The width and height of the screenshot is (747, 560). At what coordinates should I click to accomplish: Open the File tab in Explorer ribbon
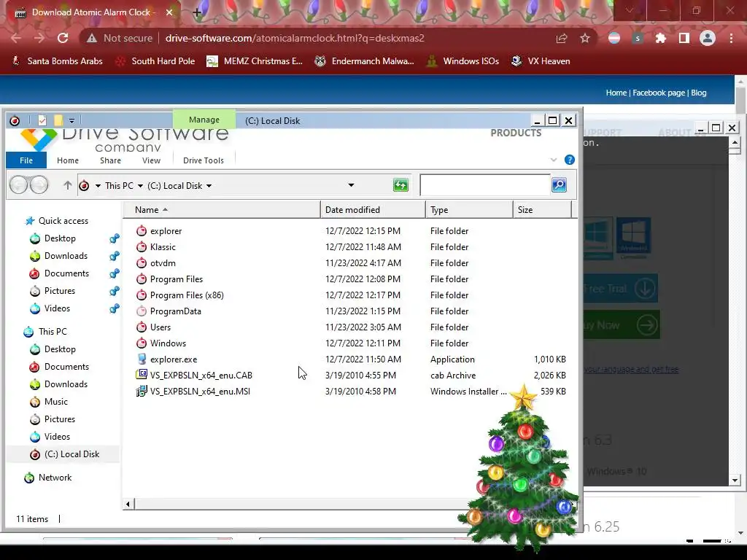pos(26,160)
